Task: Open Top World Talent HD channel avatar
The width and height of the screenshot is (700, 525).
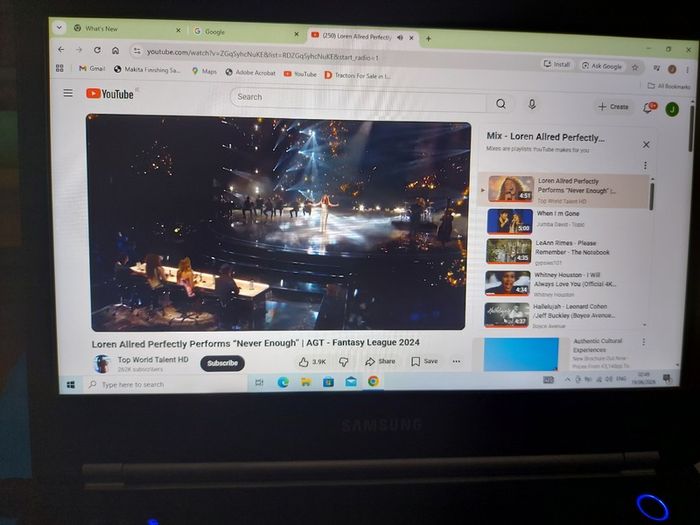Action: 102,364
